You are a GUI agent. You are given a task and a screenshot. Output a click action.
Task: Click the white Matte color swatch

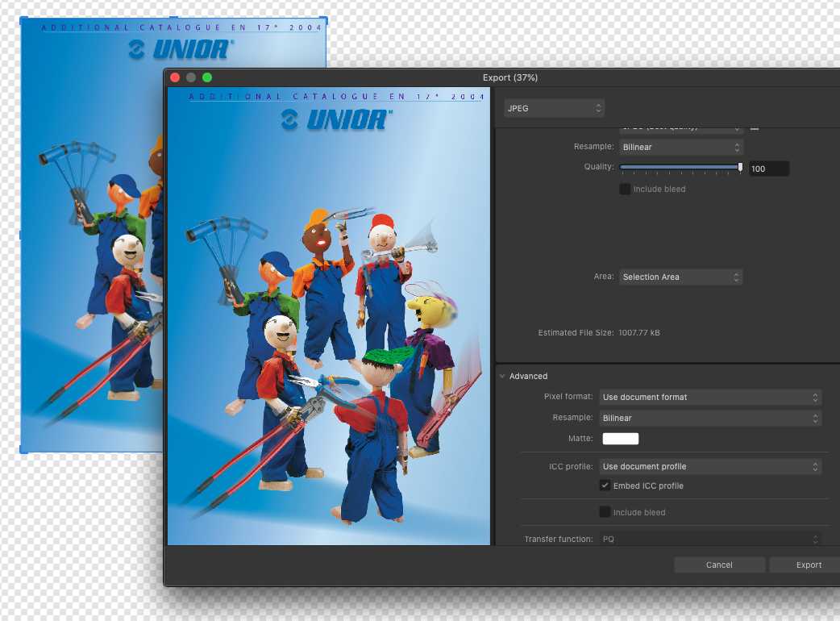(x=621, y=439)
